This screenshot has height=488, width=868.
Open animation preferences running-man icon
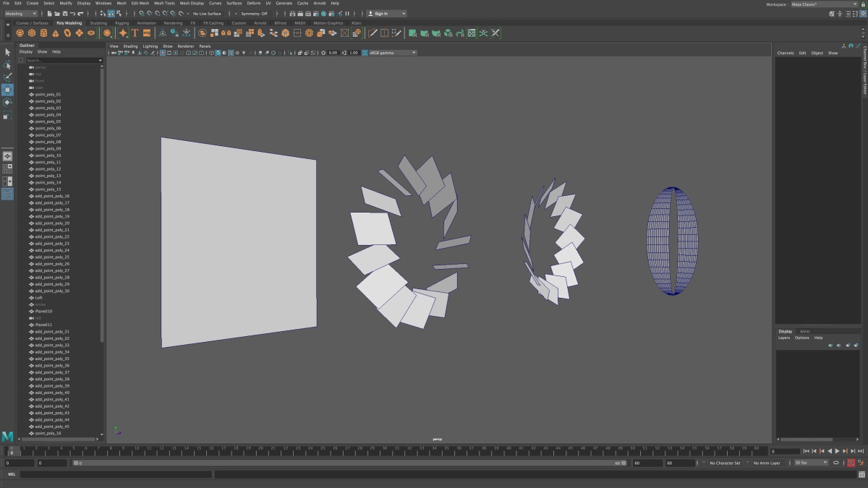(861, 463)
